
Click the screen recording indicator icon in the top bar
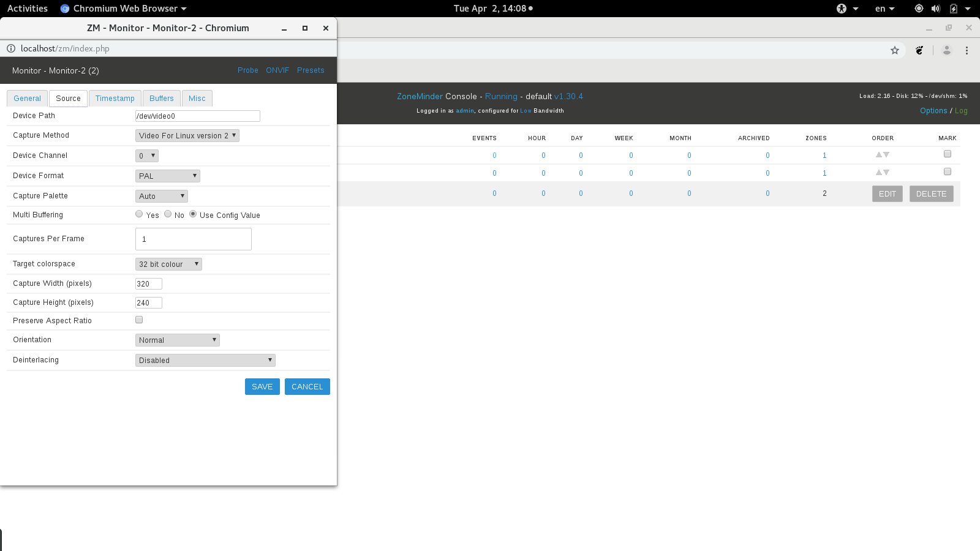pos(919,9)
